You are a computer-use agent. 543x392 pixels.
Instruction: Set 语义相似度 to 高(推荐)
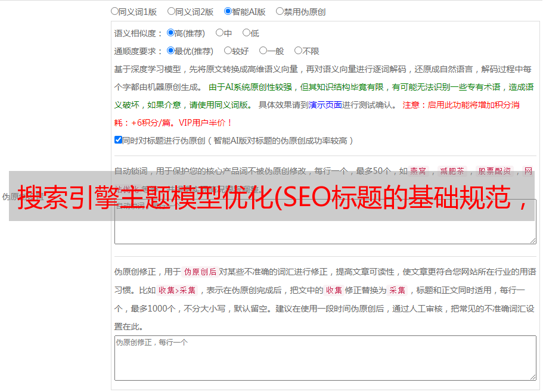pyautogui.click(x=170, y=33)
